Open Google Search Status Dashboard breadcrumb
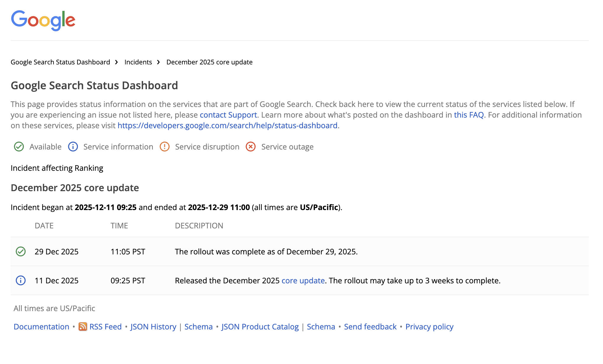This screenshot has width=603, height=364. point(60,62)
